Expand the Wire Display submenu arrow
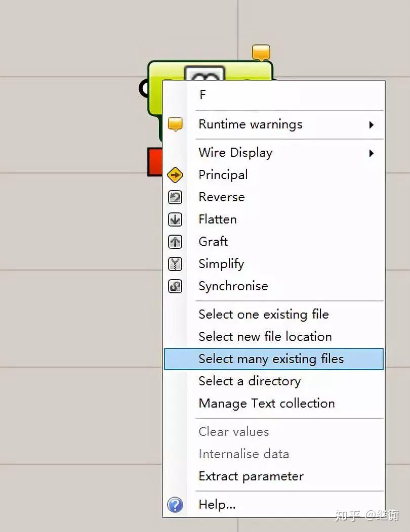 click(372, 153)
